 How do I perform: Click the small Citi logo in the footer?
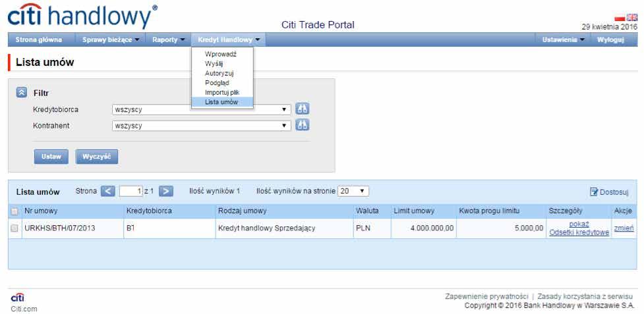(17, 298)
